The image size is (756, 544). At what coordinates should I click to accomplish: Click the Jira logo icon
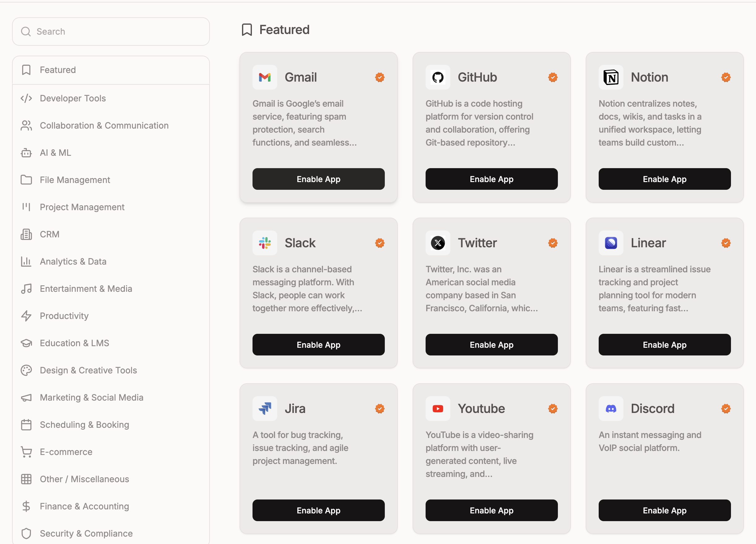265,409
